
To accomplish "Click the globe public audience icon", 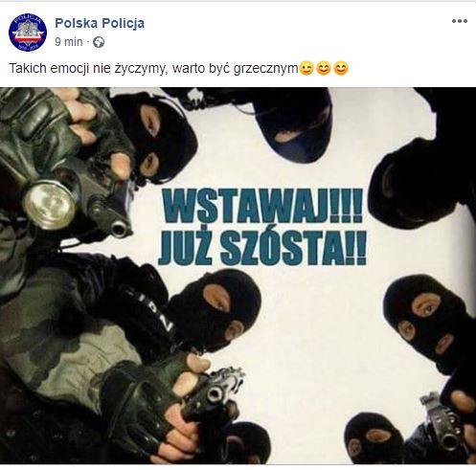I will (99, 42).
